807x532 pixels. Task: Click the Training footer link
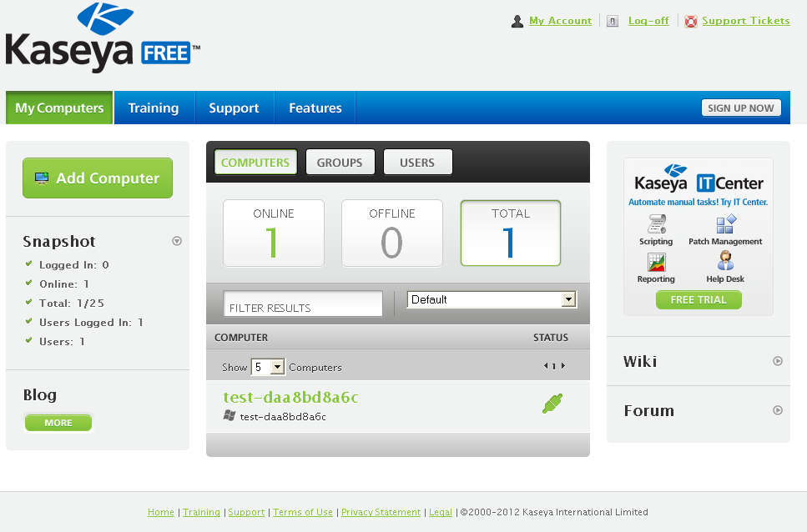(x=201, y=512)
